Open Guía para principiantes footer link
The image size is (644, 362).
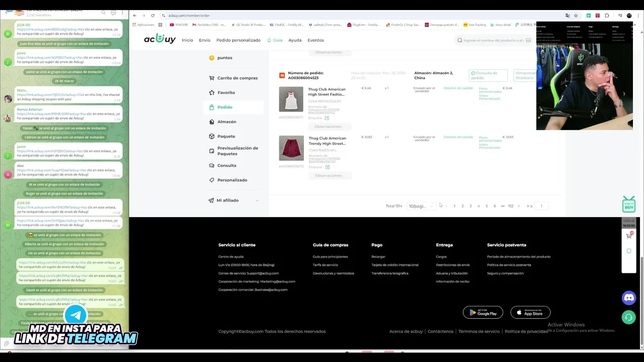tap(331, 257)
